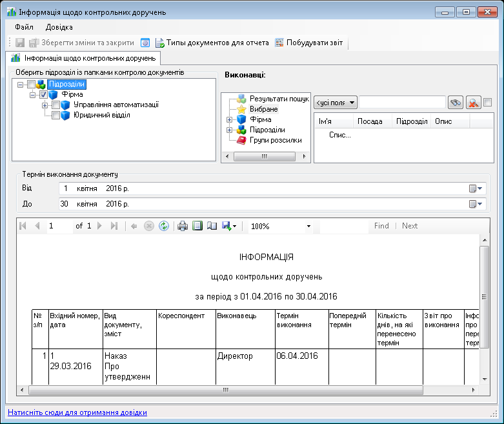Click Натисніть сюди для отримання довідки link
This screenshot has height=424, width=504.
pos(77,412)
